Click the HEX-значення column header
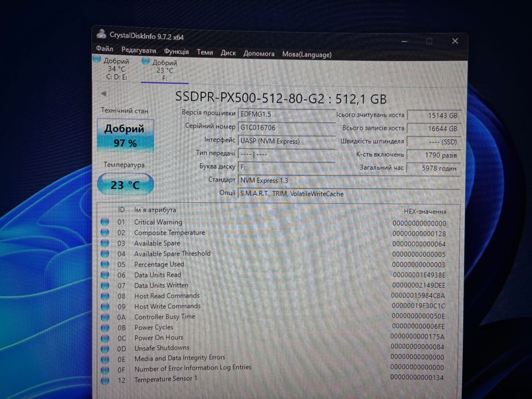The height and width of the screenshot is (399, 532). coord(425,211)
